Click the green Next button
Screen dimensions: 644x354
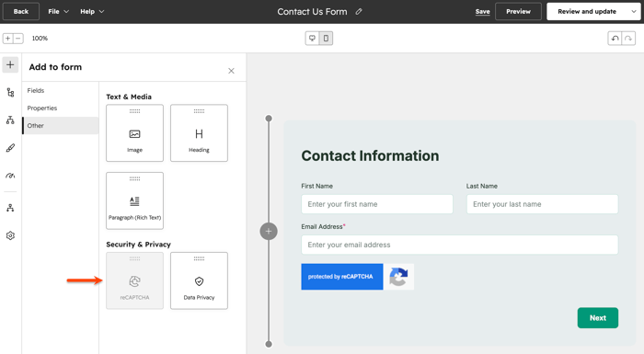(598, 318)
